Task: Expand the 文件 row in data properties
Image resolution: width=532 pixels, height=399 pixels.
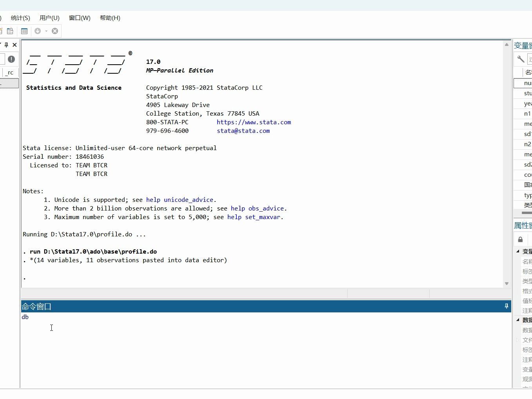Action: coord(518,340)
